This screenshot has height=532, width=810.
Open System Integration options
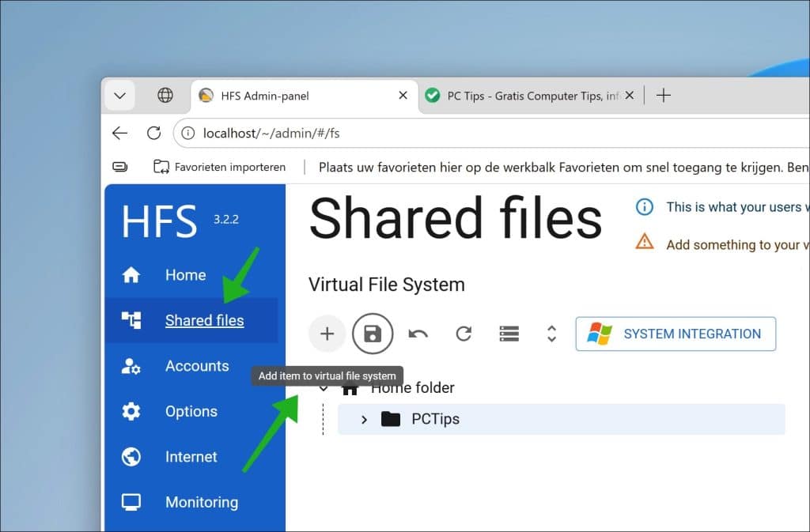(676, 334)
